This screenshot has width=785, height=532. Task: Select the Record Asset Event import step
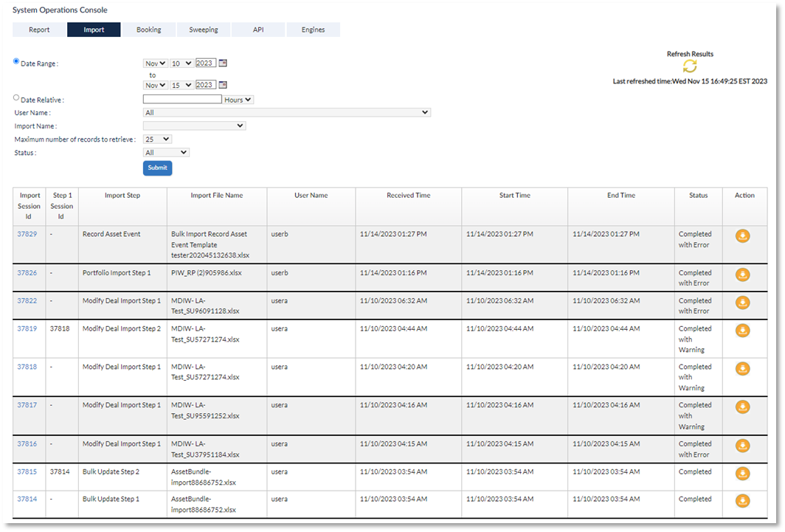click(111, 234)
